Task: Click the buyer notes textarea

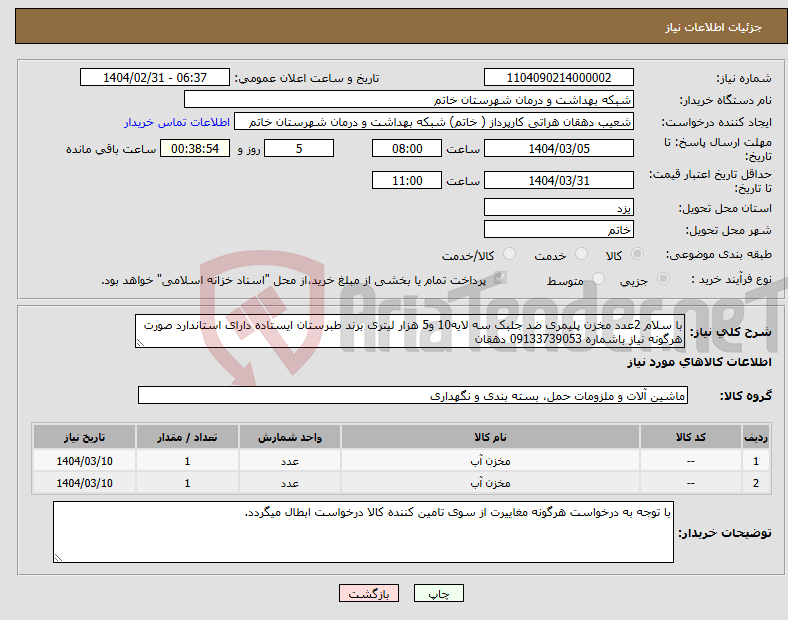Action: 363,532
